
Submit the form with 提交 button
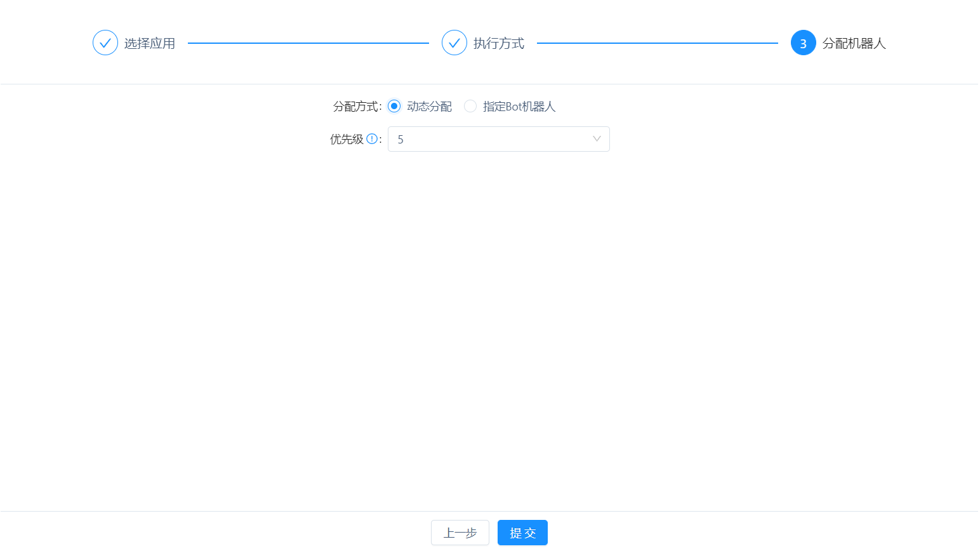[x=522, y=533]
